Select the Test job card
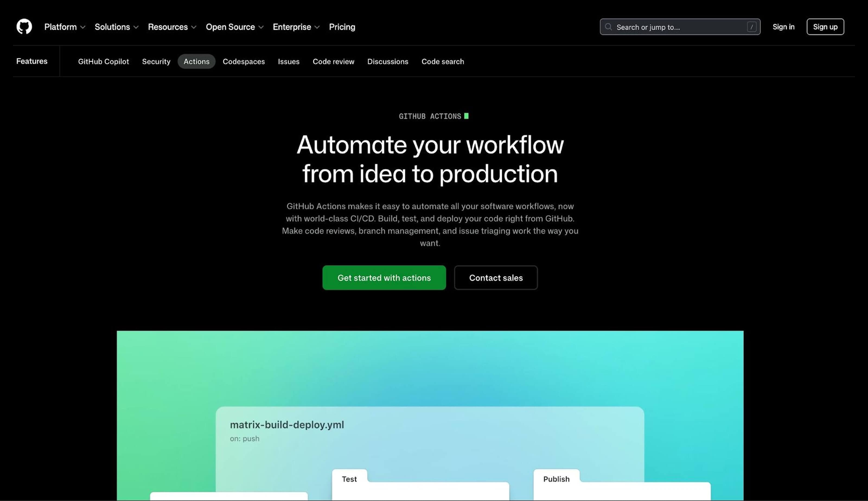Image resolution: width=868 pixels, height=501 pixels. tap(420, 485)
